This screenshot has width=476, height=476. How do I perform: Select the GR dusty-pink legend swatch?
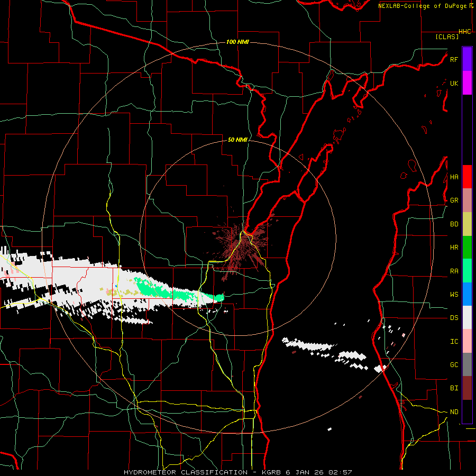click(x=467, y=200)
